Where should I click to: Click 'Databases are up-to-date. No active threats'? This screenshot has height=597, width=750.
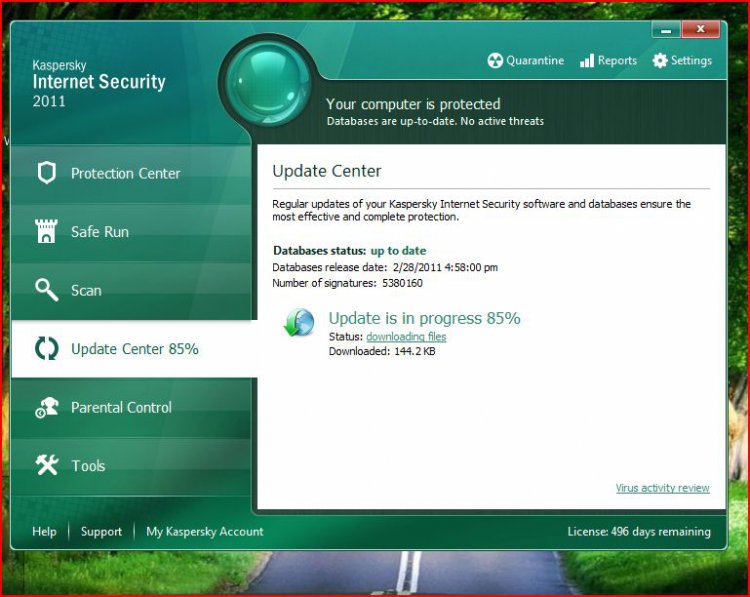click(x=435, y=122)
